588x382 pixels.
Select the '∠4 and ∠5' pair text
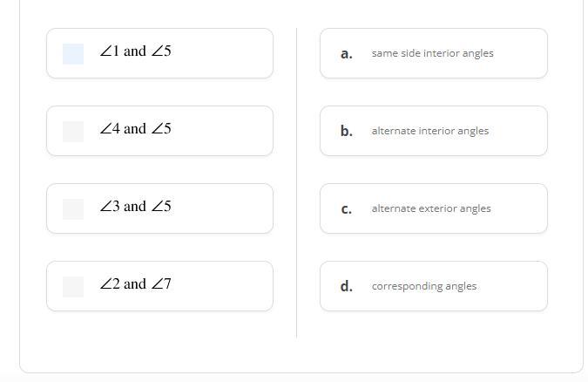[x=135, y=129]
